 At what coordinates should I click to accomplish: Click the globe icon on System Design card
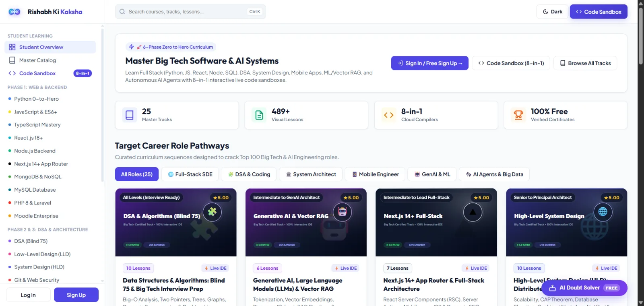[603, 212]
